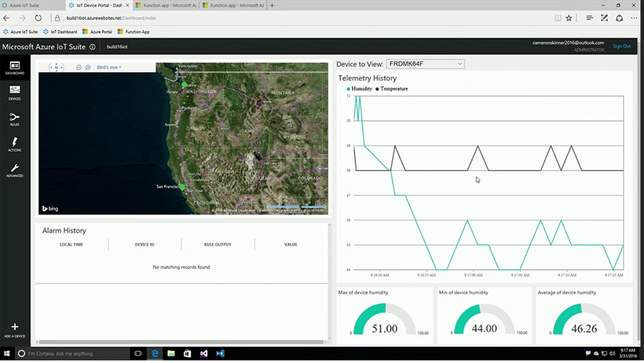Open Function App bookmark
The width and height of the screenshot is (644, 363).
[x=133, y=32]
